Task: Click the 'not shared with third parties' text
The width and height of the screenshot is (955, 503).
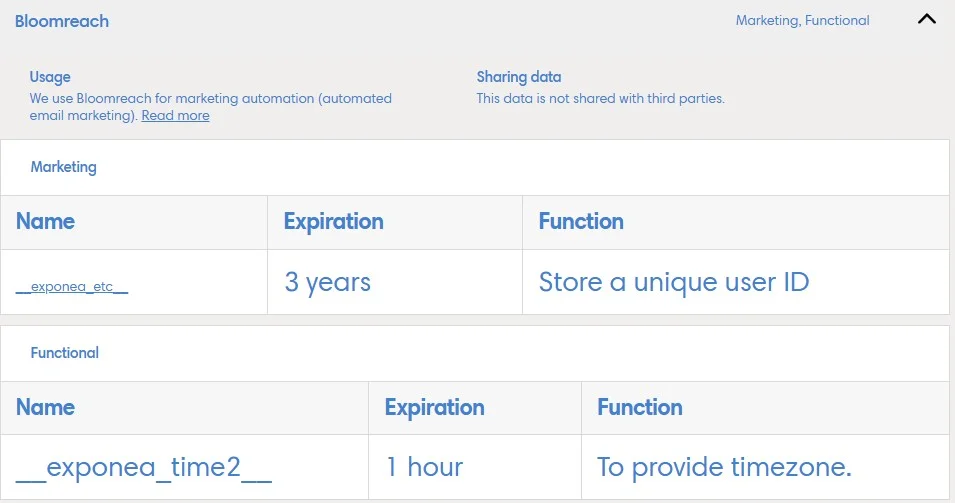Action: click(x=636, y=99)
